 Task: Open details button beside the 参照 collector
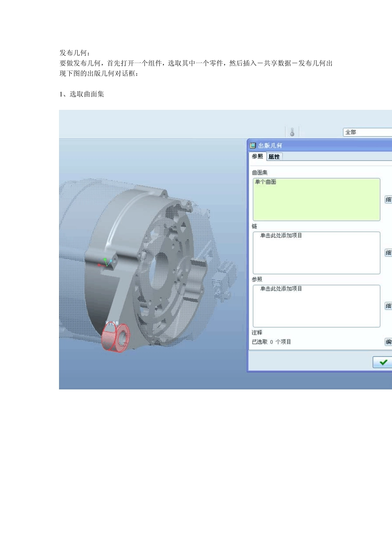(388, 306)
